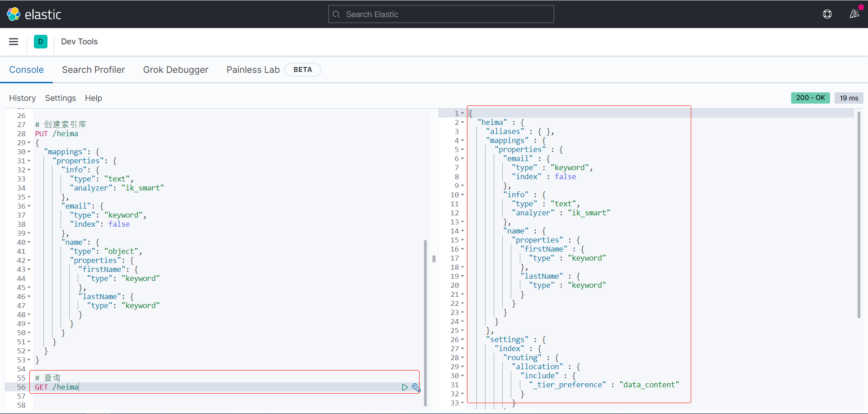Run the GET /heima request
The width and height of the screenshot is (868, 414).
(x=405, y=387)
